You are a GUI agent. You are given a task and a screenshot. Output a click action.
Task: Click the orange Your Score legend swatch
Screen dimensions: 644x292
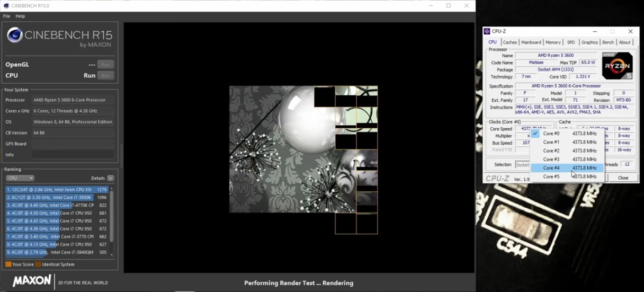point(8,264)
